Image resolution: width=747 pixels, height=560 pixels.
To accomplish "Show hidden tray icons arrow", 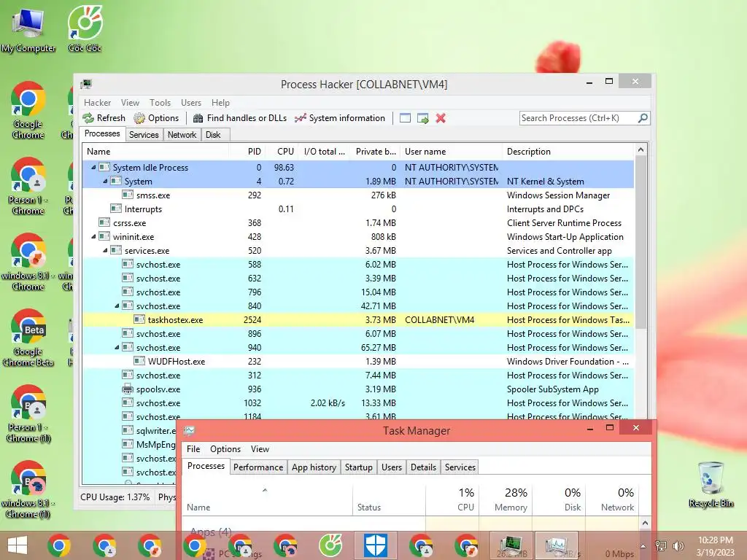I will 643,545.
